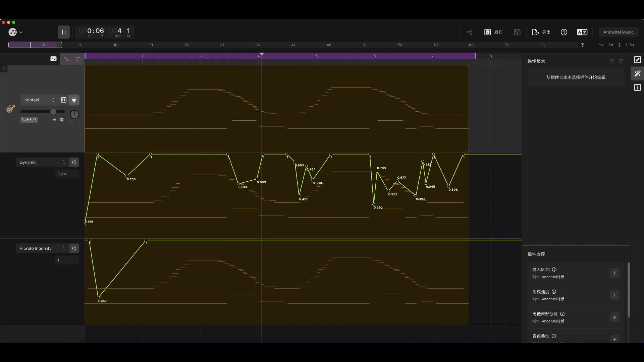The image size is (644, 362).
Task: Add the 播放速度 plugin with its plus button
Action: click(614, 295)
